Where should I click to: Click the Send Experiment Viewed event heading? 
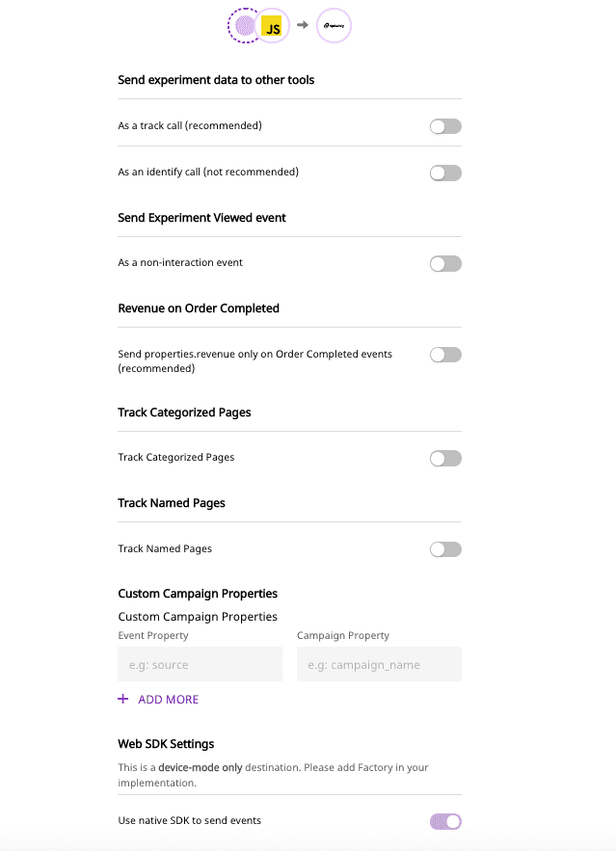[201, 218]
